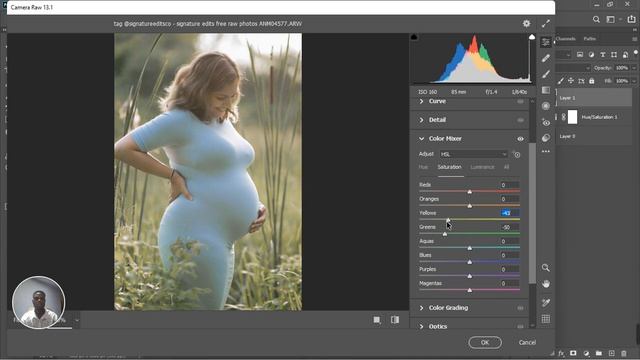Screen dimensions: 640x360
Task: Select Layer 1 in Layers panel
Action: [x=594, y=98]
